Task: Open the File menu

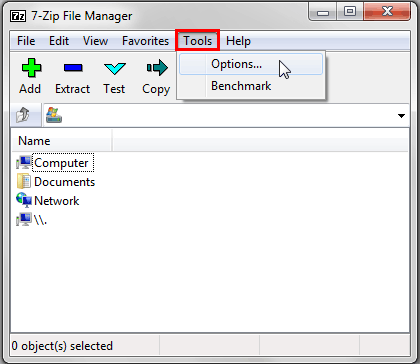Action: [x=26, y=41]
